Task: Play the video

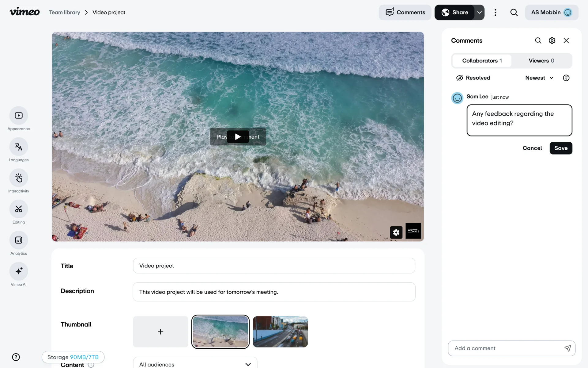Action: pos(238,137)
